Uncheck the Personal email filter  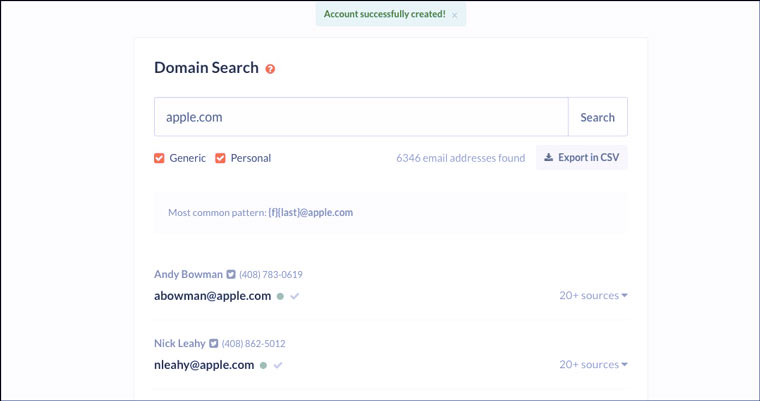(221, 158)
